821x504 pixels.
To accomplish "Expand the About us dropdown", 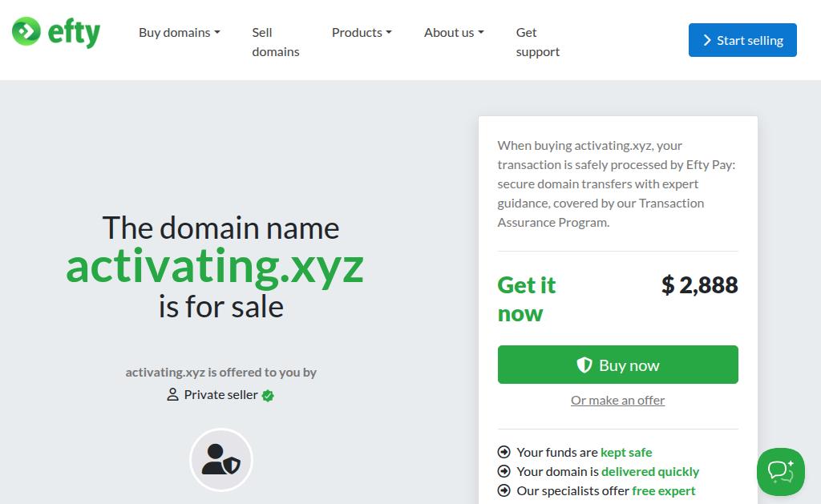I will tap(454, 32).
